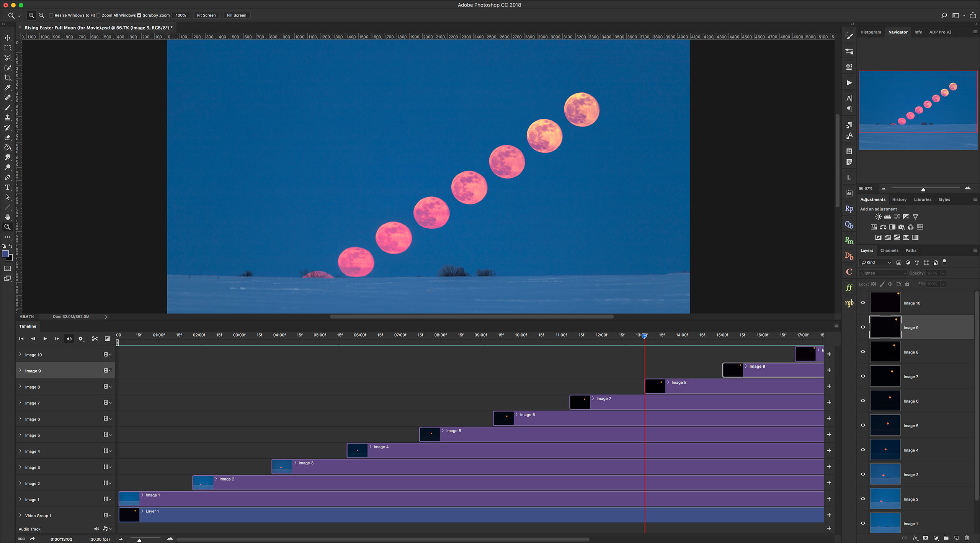This screenshot has height=543, width=980.
Task: Open the Kind layer filter dropdown
Action: (x=875, y=262)
